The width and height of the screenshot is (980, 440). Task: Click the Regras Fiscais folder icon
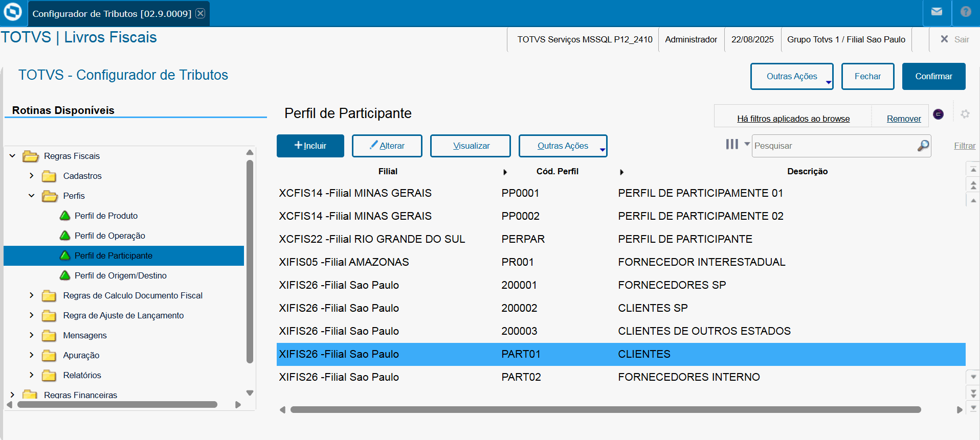point(31,156)
